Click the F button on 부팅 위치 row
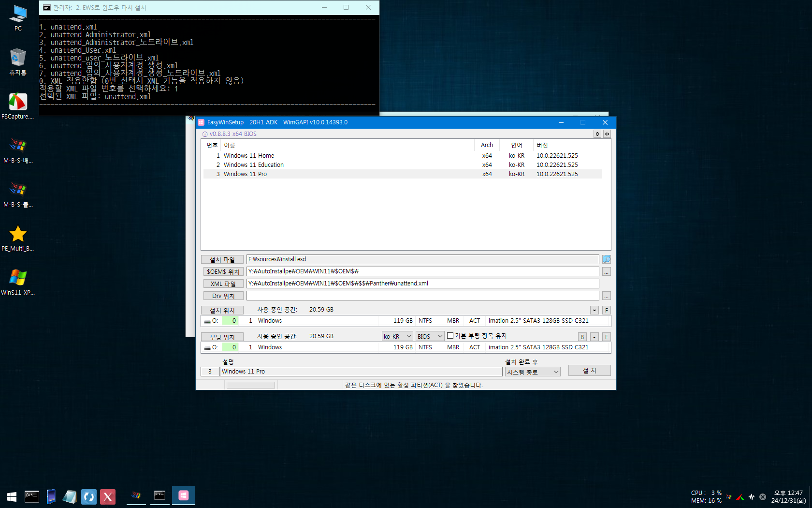This screenshot has width=812, height=508. (607, 337)
